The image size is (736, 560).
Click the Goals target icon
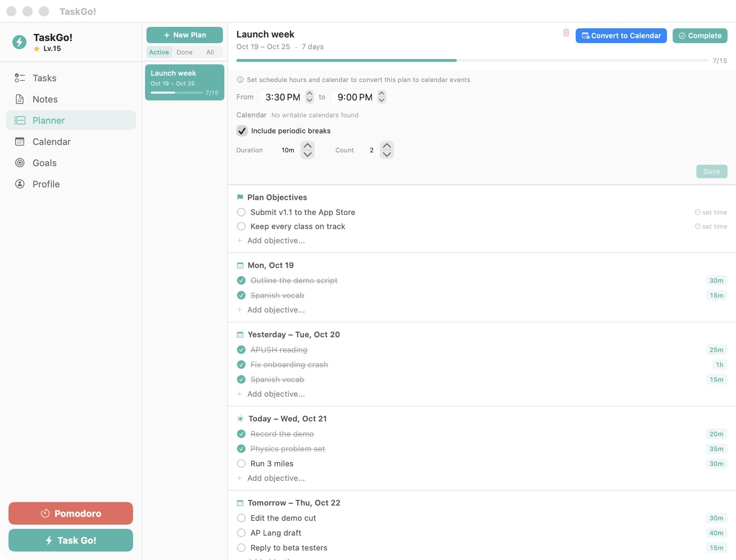click(x=20, y=163)
